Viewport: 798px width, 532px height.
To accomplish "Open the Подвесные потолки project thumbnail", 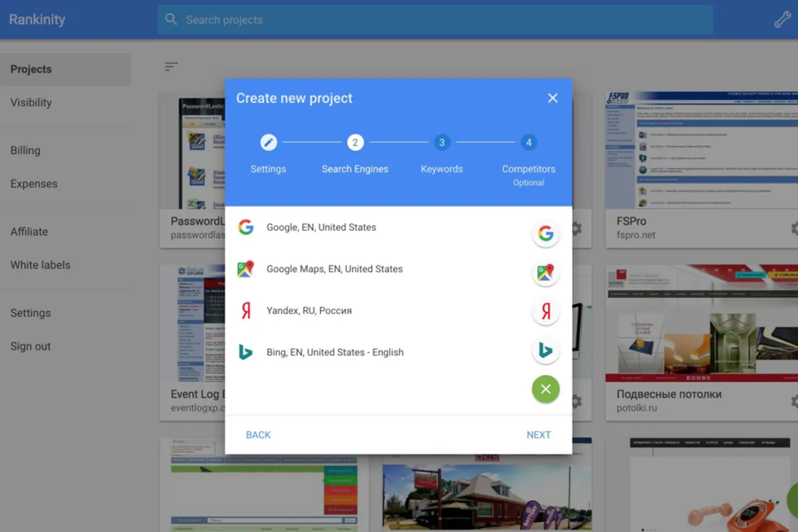I will click(x=702, y=323).
